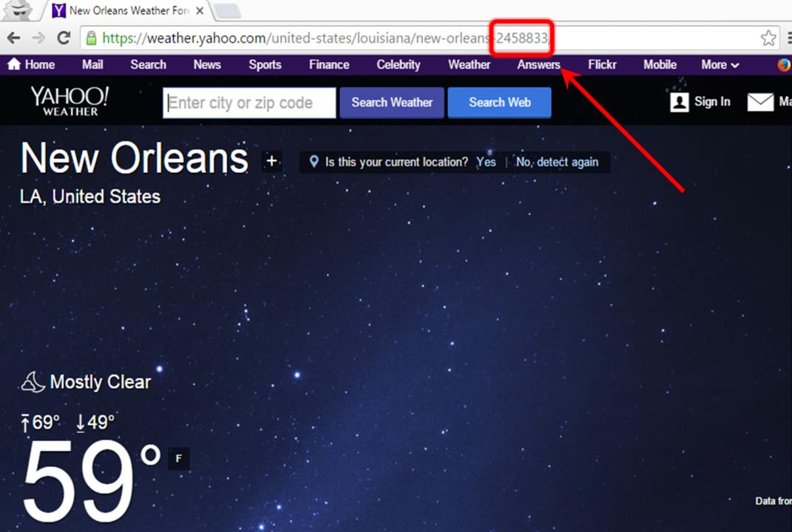Open Weather in the Yahoo navbar
Viewport: 792px width, 532px height.
point(470,64)
